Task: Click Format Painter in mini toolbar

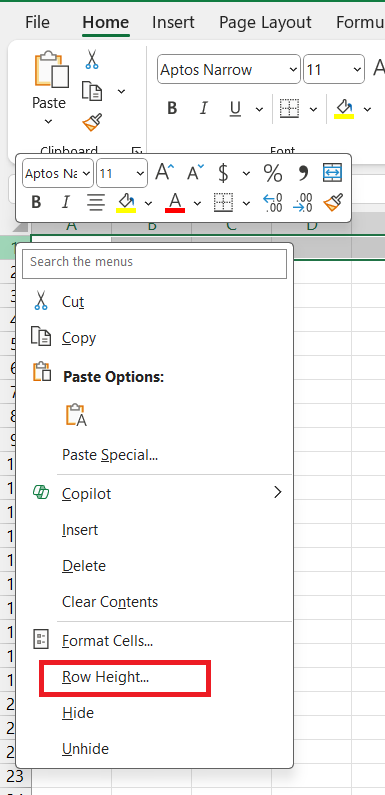Action: [x=333, y=202]
